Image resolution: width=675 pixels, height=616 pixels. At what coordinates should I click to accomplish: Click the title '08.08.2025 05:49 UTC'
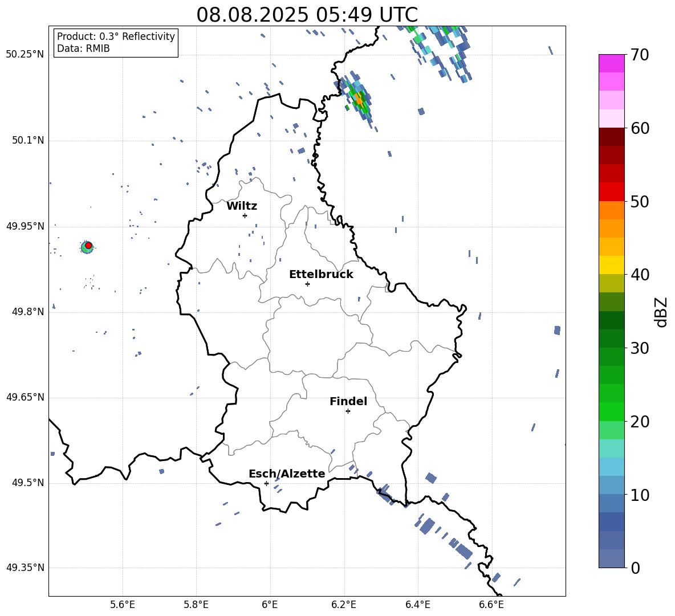[x=307, y=15]
